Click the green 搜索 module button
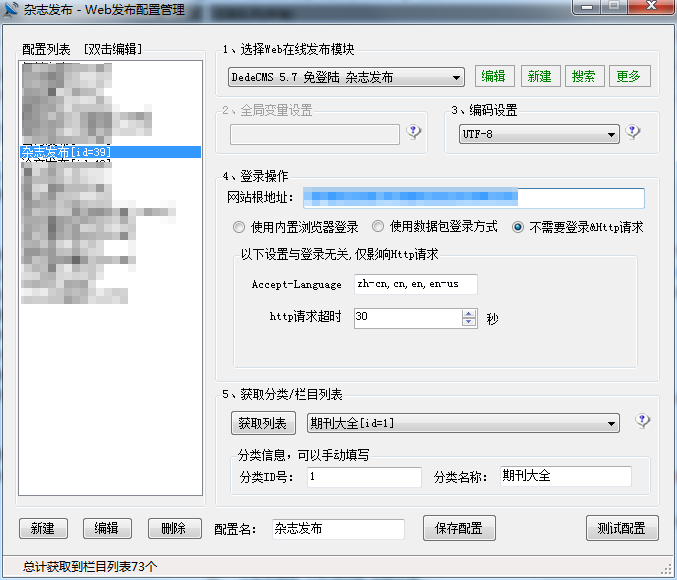Viewport: 677px width, 580px height. pos(584,76)
